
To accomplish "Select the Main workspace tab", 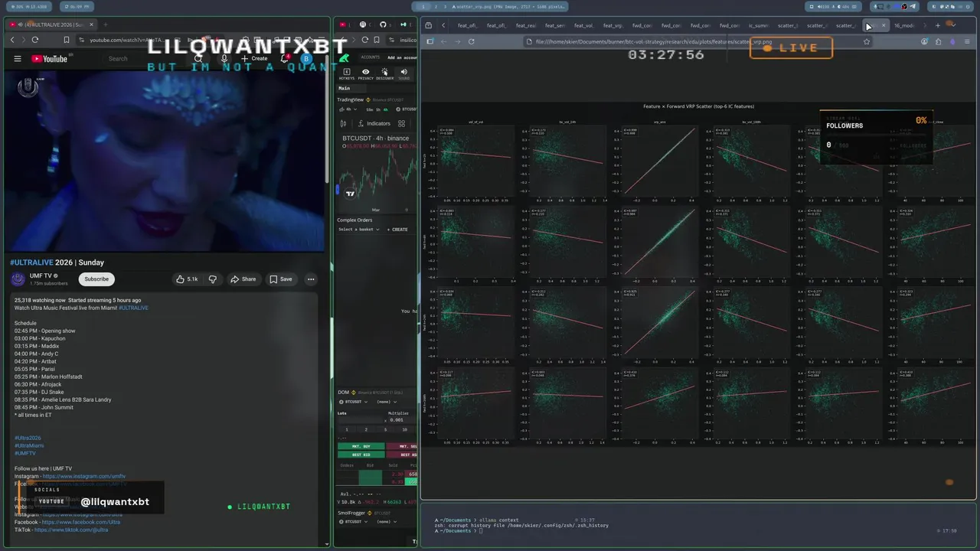I will [x=345, y=88].
